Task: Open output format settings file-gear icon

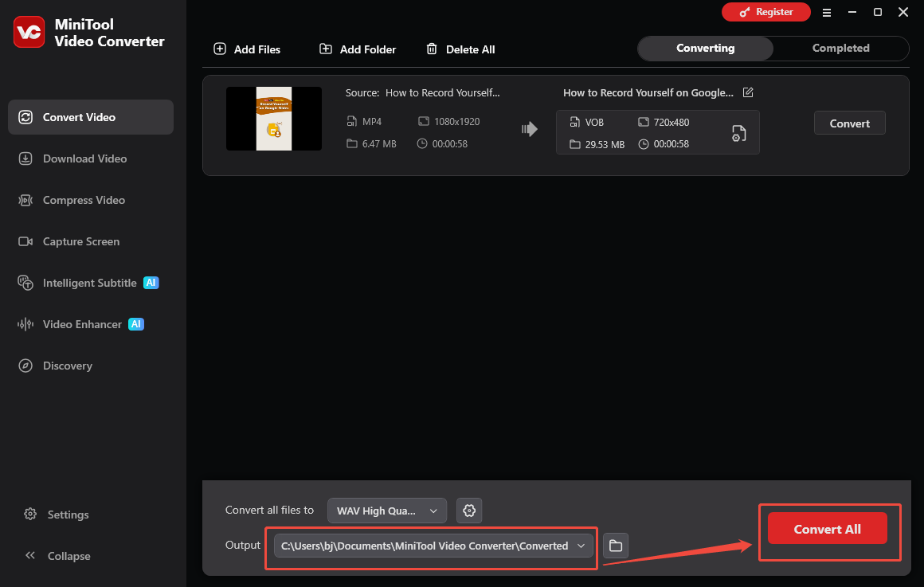Action: click(x=738, y=133)
